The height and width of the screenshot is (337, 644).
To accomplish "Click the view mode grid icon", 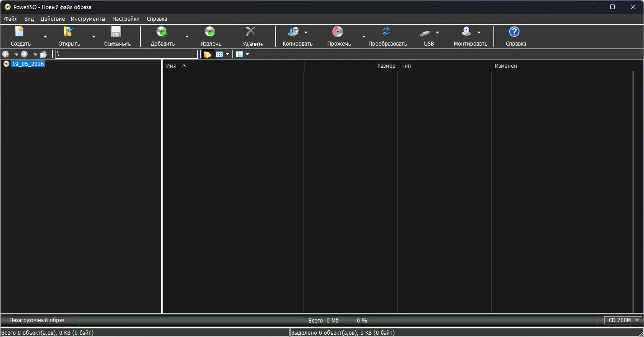I will [x=219, y=54].
